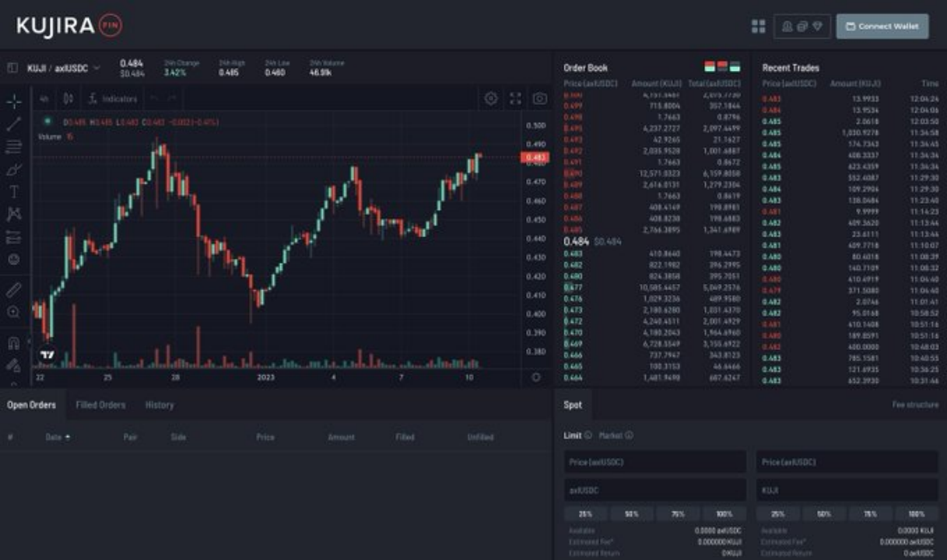Open the apps grid menu
Image resolution: width=947 pixels, height=560 pixels.
pos(759,26)
